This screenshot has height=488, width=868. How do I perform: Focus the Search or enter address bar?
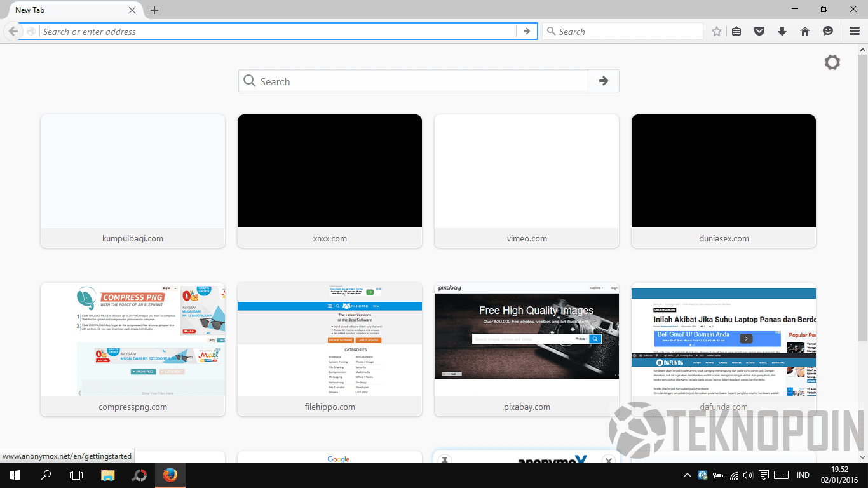278,31
